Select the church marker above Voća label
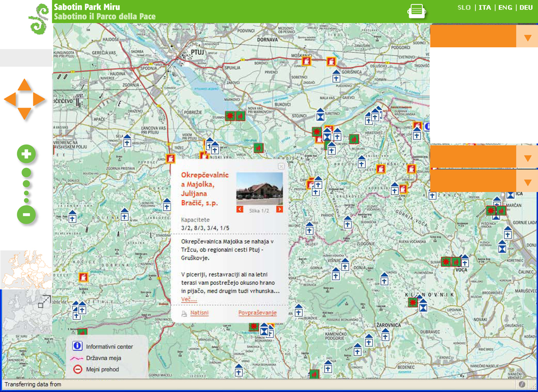The image size is (538, 392). tap(465, 261)
